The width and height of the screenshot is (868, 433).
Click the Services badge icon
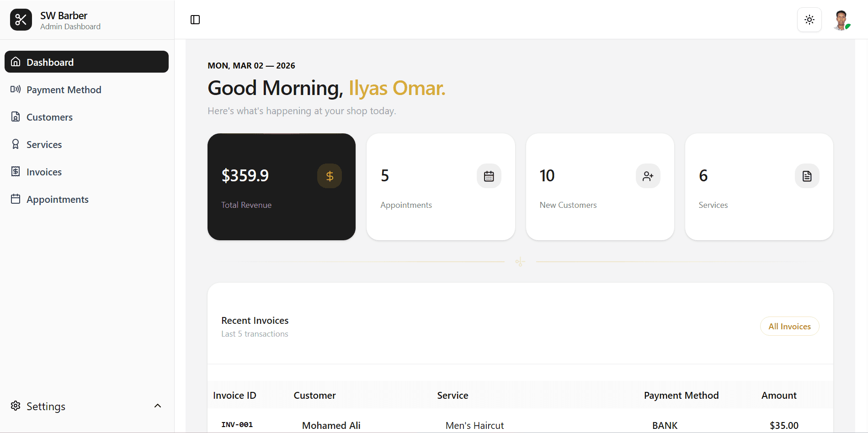16,144
